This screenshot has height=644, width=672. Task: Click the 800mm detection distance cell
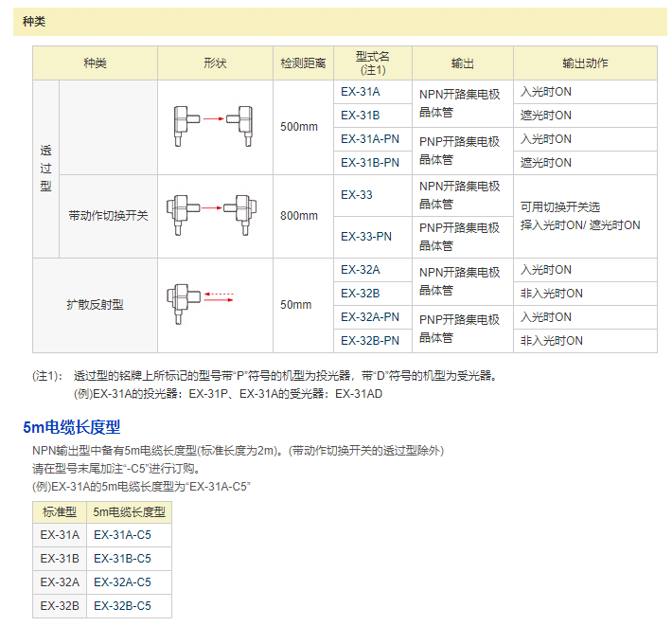pyautogui.click(x=299, y=216)
